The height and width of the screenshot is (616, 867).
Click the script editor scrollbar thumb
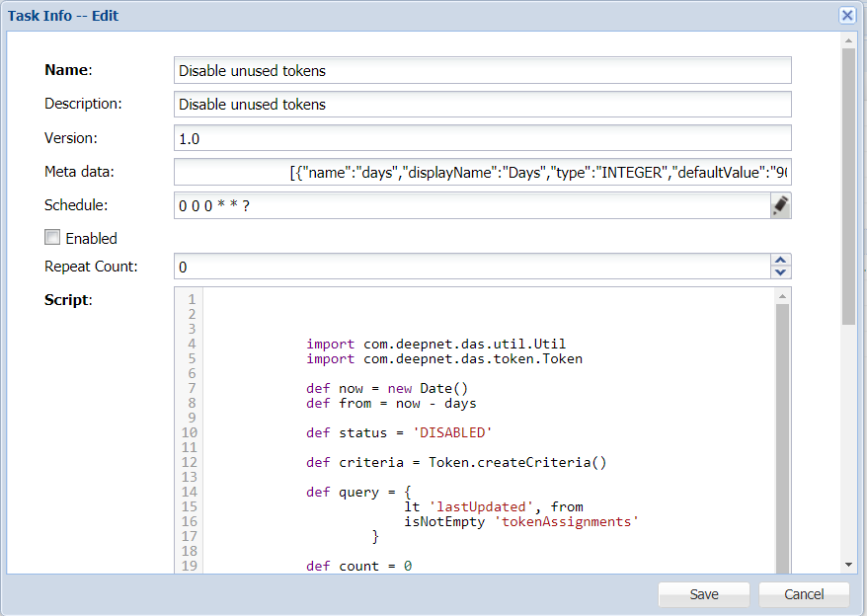pos(782,434)
